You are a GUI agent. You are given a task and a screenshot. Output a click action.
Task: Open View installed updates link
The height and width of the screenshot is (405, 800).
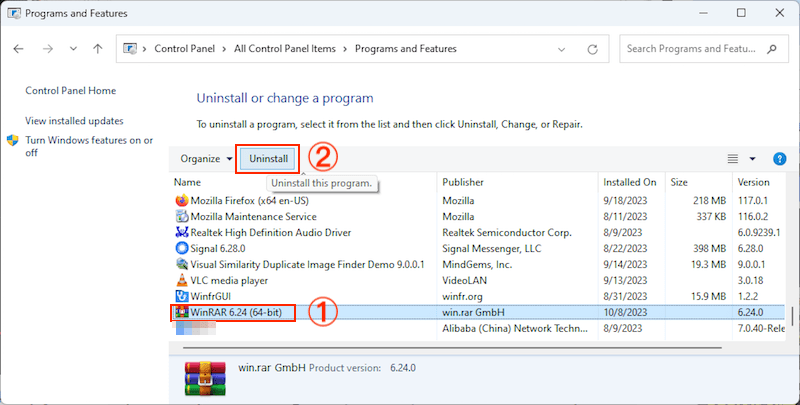click(74, 121)
